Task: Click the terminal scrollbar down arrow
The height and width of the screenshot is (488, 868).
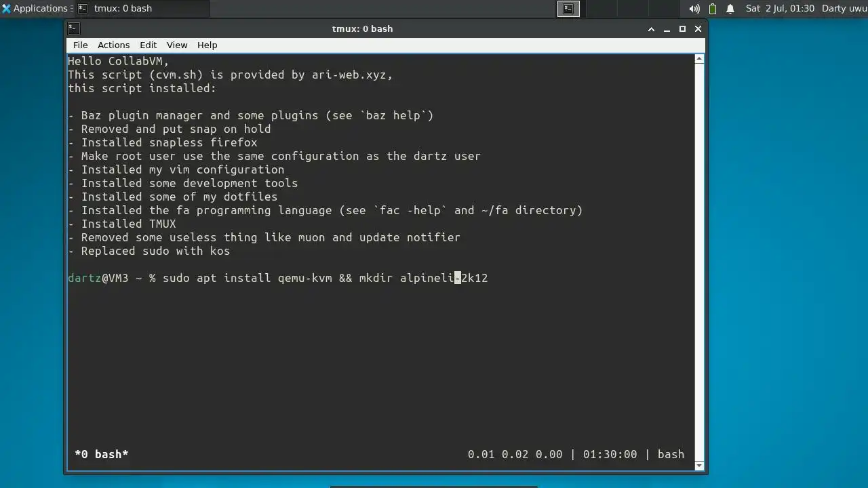Action: pos(699,464)
